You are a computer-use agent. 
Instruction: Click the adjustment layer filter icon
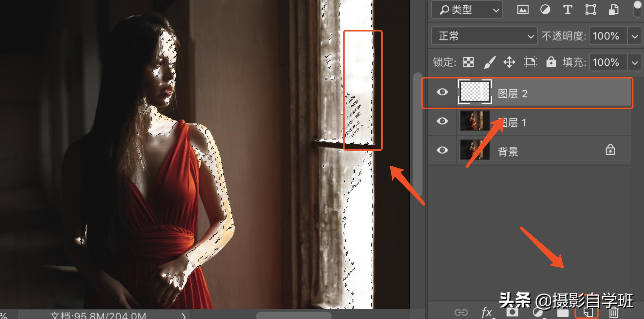[x=545, y=10]
